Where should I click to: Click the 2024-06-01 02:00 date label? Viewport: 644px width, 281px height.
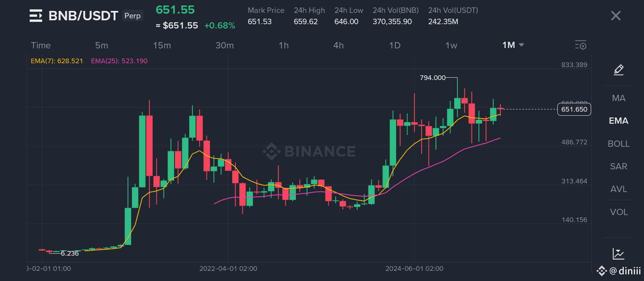pyautogui.click(x=415, y=269)
